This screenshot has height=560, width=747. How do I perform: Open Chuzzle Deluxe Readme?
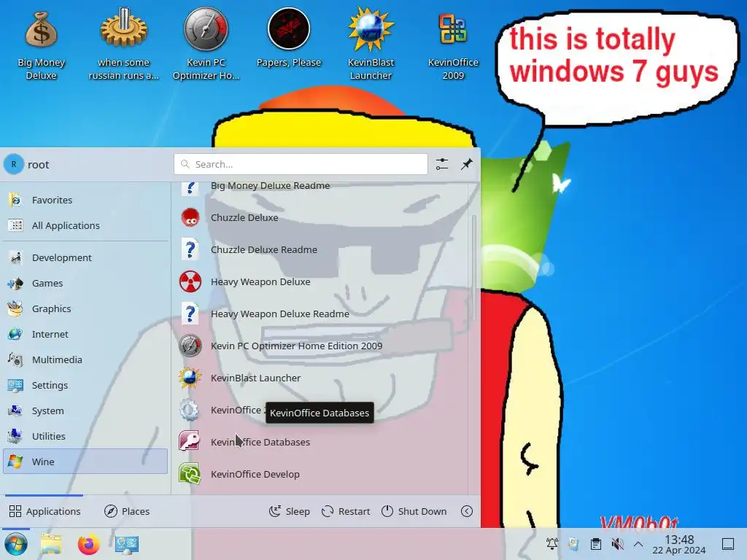tap(320, 249)
